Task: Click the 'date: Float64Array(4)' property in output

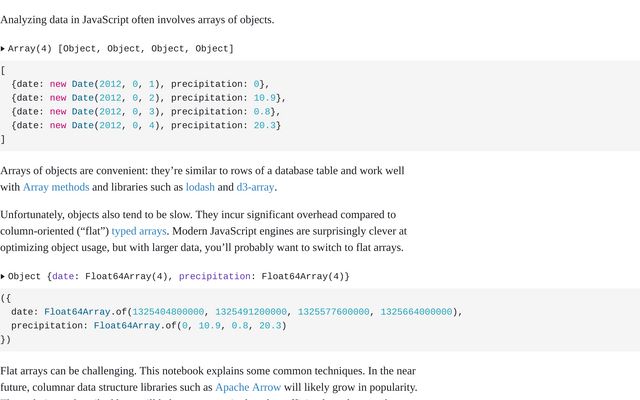Action: [x=110, y=276]
